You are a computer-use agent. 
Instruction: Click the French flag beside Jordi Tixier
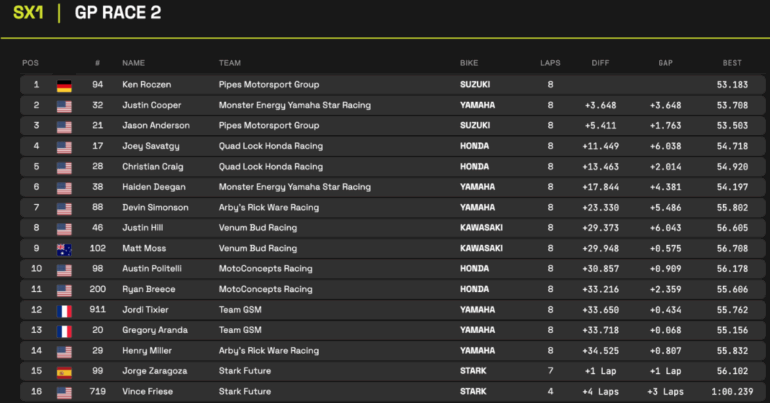coord(64,309)
